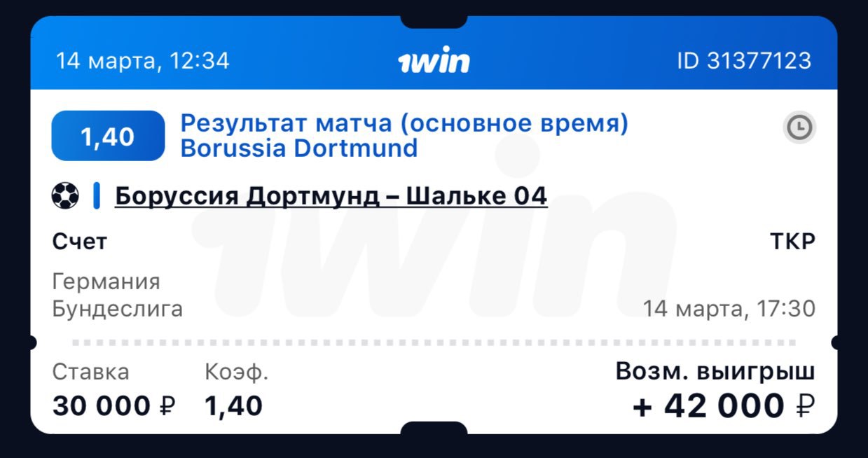Click the match start time 14 марта, 17:30

coord(729,309)
